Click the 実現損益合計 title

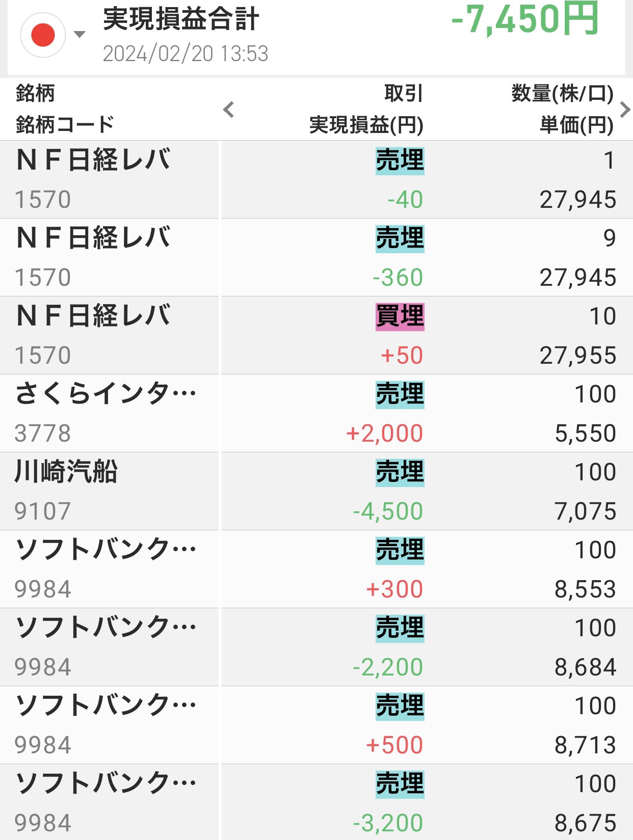(181, 19)
